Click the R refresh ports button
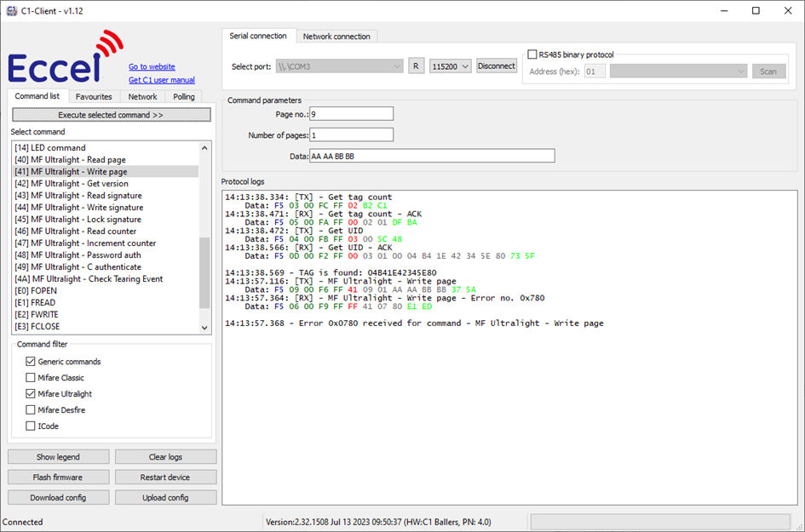This screenshot has height=532, width=805. pos(416,66)
